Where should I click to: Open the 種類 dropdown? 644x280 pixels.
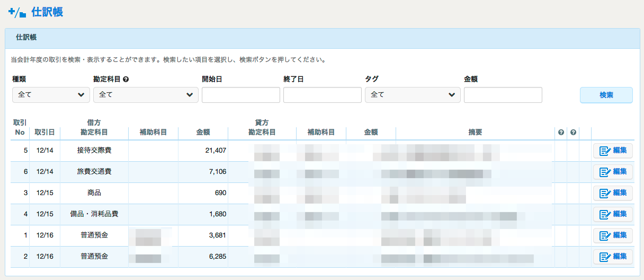tap(51, 95)
